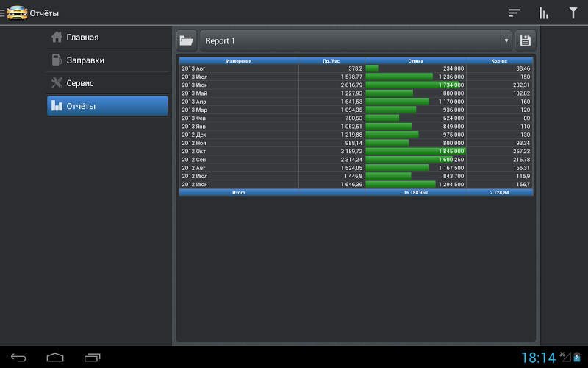Tap the wrench icon beside Сервис
Viewport: 588px width, 368px height.
coord(57,83)
